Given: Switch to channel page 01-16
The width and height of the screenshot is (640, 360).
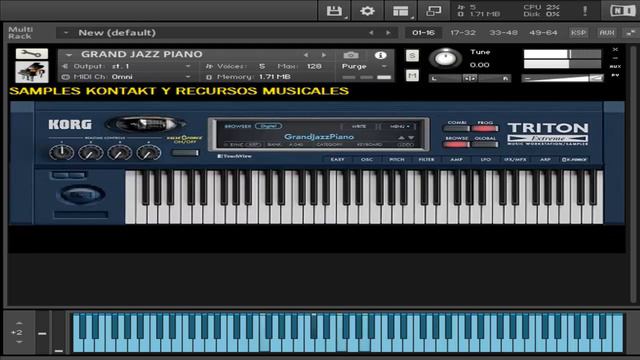Looking at the screenshot, I should click(x=423, y=33).
